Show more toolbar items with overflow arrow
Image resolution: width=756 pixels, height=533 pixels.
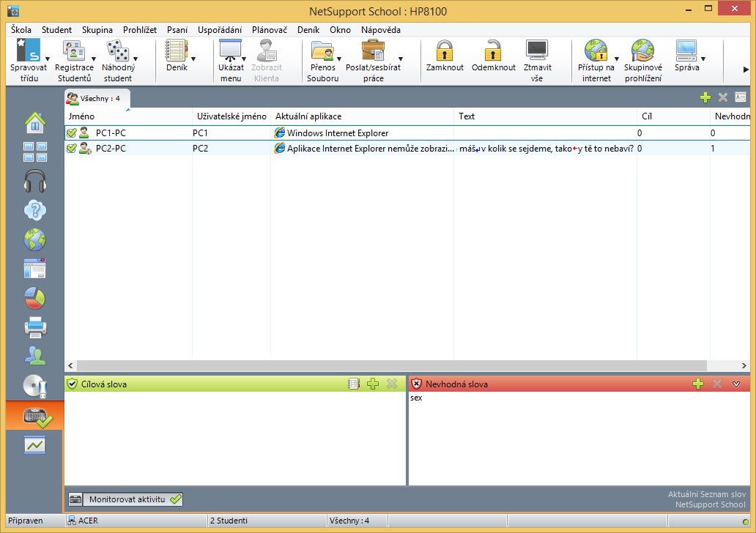[x=746, y=70]
